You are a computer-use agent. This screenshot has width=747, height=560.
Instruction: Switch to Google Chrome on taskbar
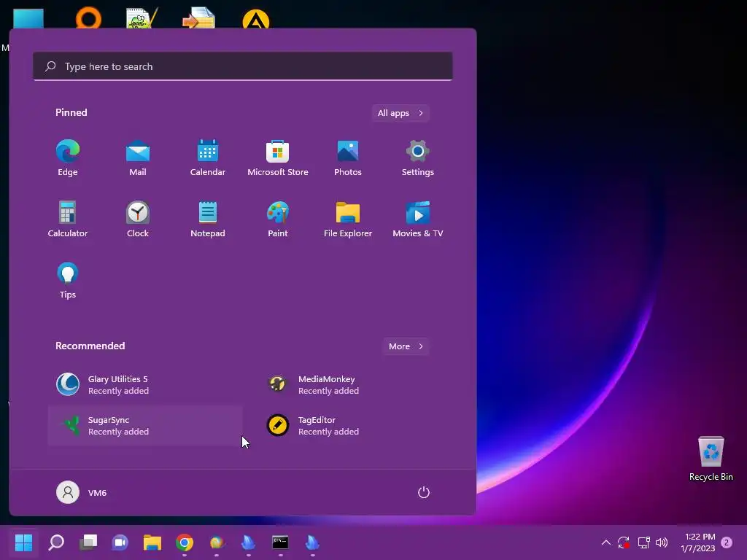point(185,542)
